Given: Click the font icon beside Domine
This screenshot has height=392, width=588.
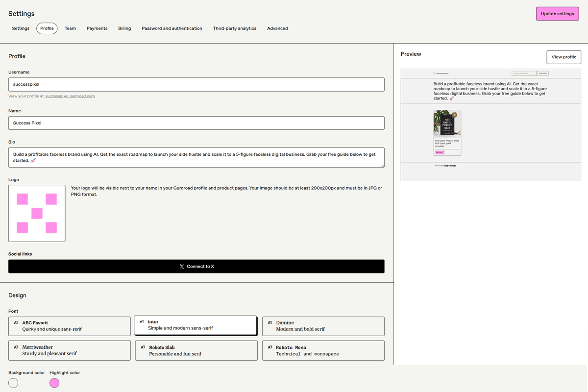Looking at the screenshot, I should tap(270, 323).
